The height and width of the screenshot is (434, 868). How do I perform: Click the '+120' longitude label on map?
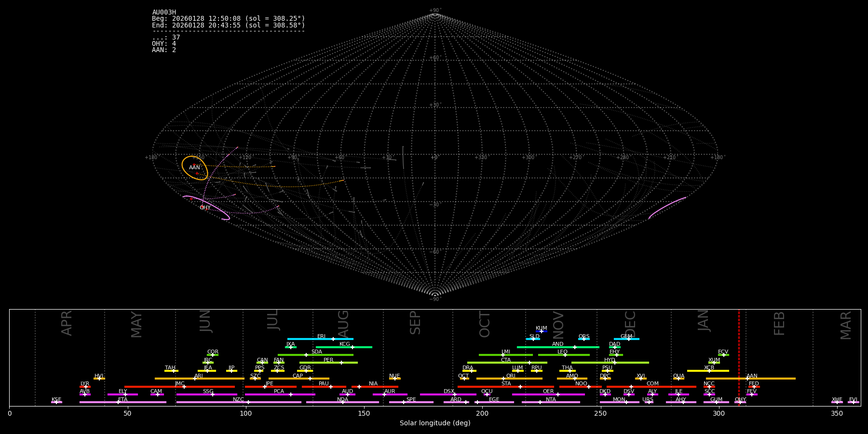click(245, 158)
